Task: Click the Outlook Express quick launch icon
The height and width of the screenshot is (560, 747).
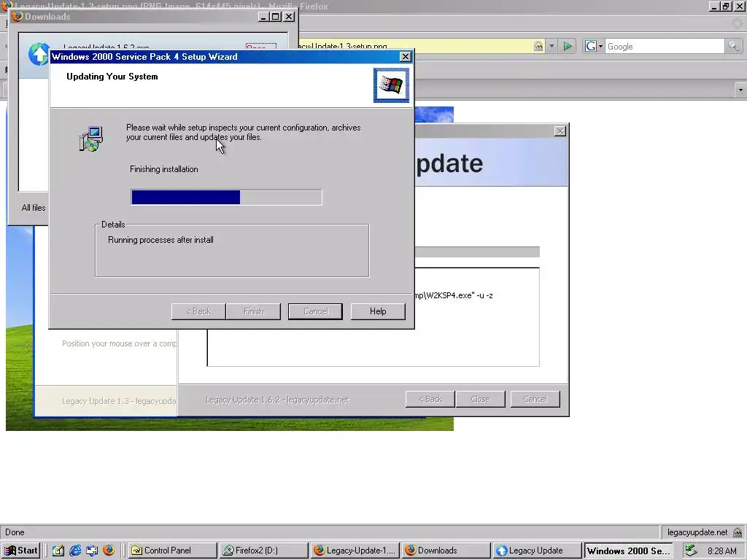Action: click(92, 551)
